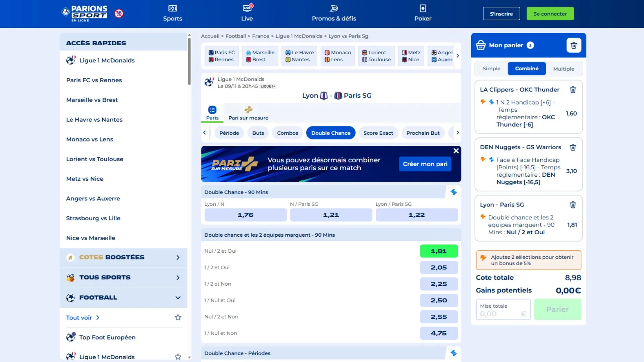644x362 pixels.
Task: Toggle the favorite star next to Tout voir
Action: 178,317
